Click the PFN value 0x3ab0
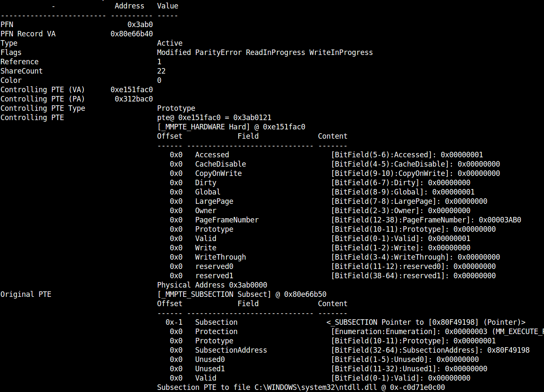This screenshot has width=544, height=392. coord(140,25)
